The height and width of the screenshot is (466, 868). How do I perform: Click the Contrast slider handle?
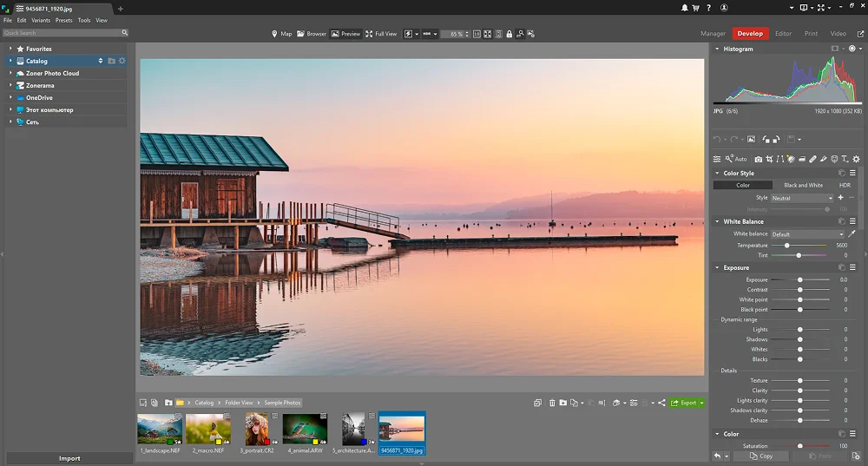pyautogui.click(x=800, y=290)
